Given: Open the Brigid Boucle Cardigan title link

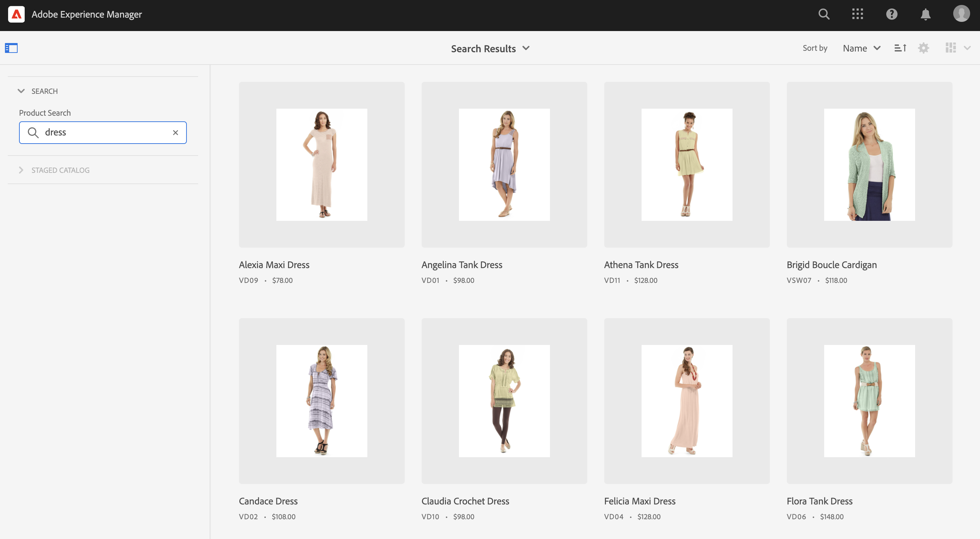Looking at the screenshot, I should tap(832, 265).
